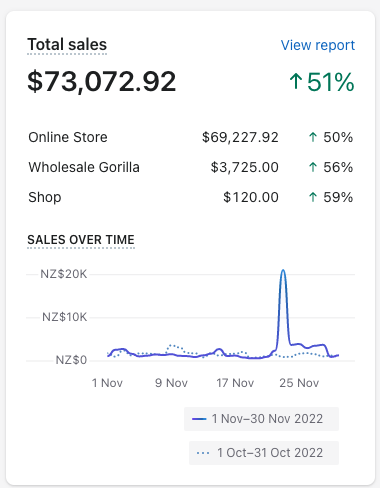Click the 25 Nov axis label
Image resolution: width=380 pixels, height=488 pixels.
299,383
